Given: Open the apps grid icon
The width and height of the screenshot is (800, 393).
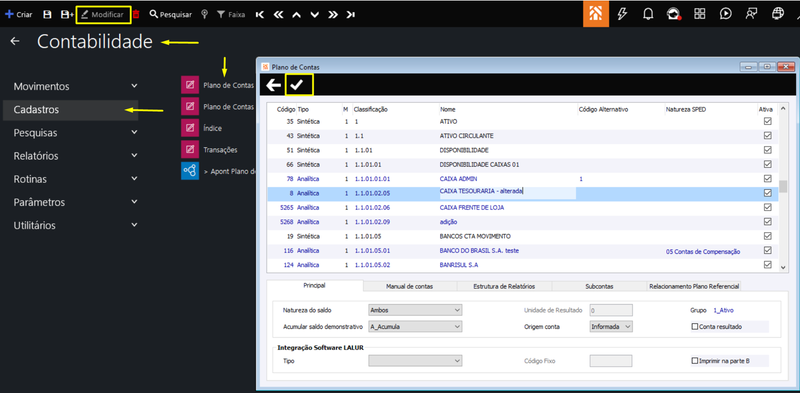Looking at the screenshot, I should point(699,14).
